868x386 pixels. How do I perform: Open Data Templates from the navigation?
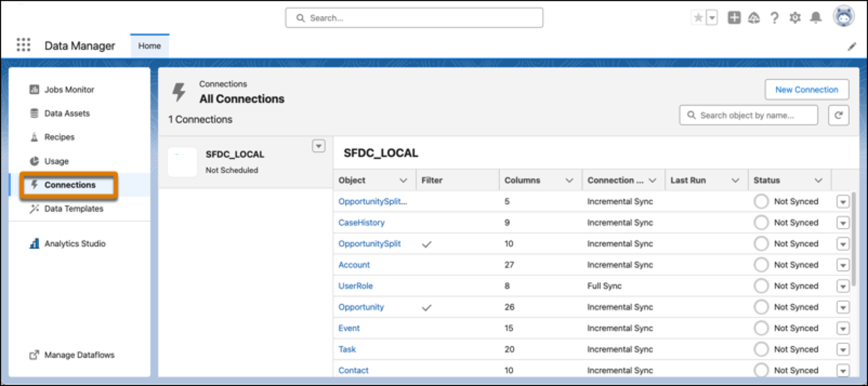[74, 208]
